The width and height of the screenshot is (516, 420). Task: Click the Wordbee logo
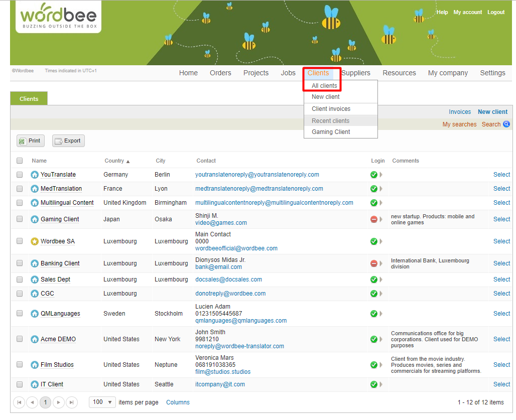click(x=58, y=17)
